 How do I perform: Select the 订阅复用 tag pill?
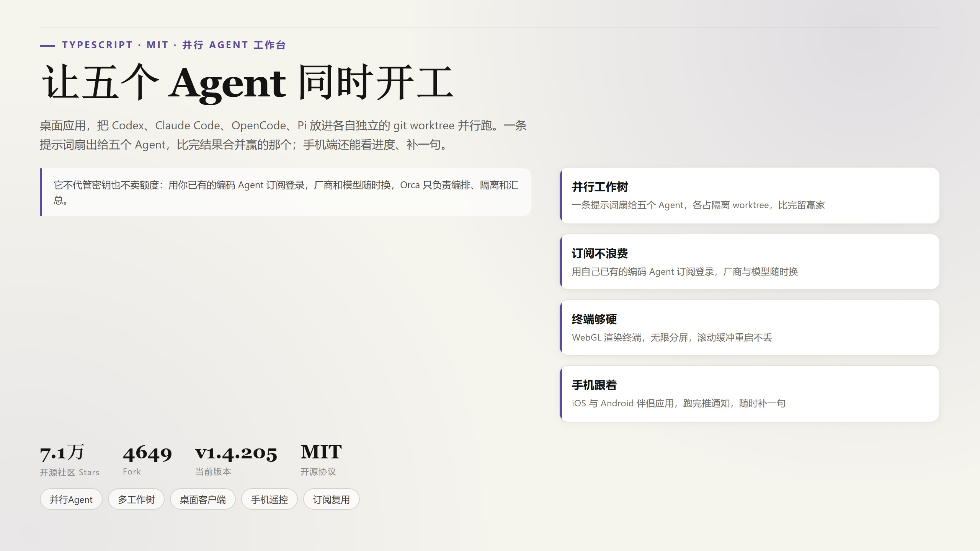click(x=332, y=499)
